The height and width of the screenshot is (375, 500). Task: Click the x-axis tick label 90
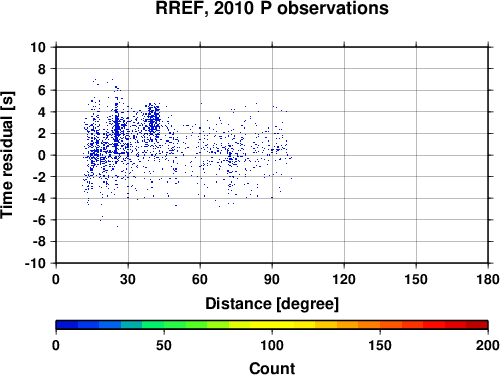[x=272, y=279]
